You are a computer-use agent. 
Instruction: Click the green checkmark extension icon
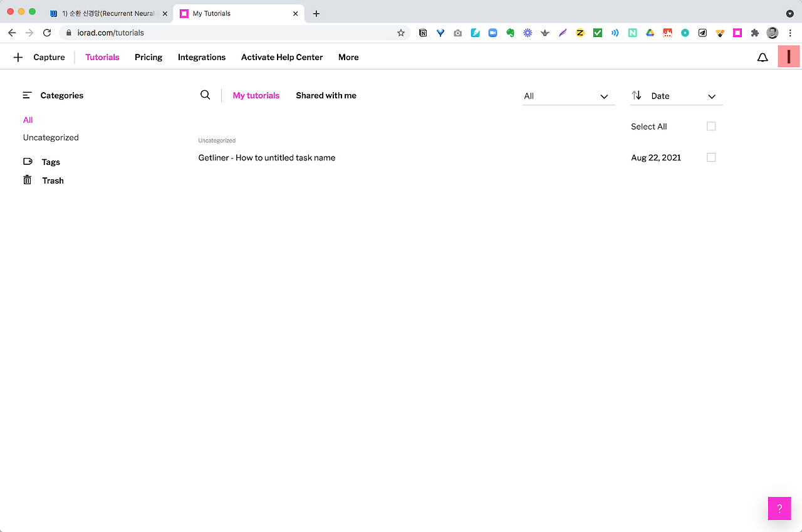click(598, 33)
